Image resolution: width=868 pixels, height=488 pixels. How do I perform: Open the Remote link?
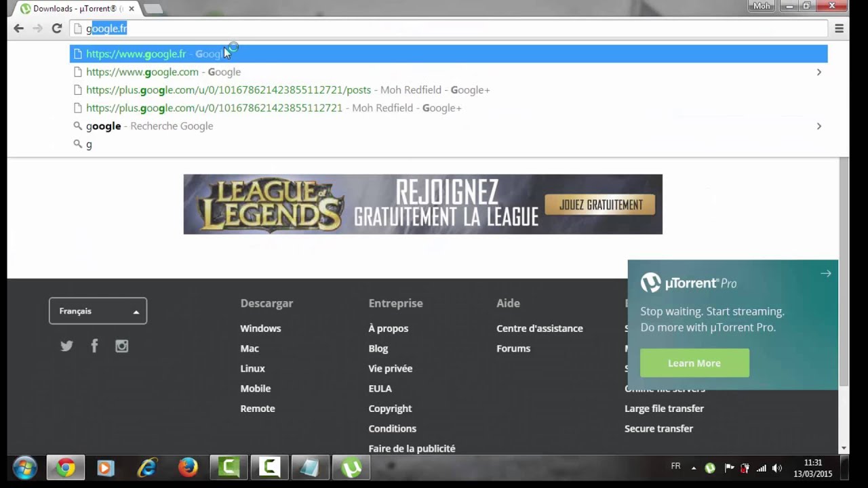point(258,409)
